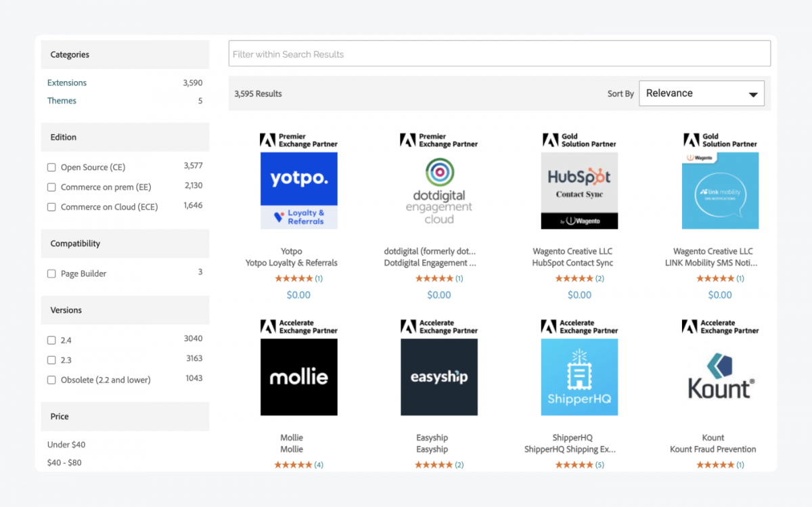This screenshot has height=507, width=812.
Task: Enable the Open Source (CE) edition filter
Action: pos(51,167)
